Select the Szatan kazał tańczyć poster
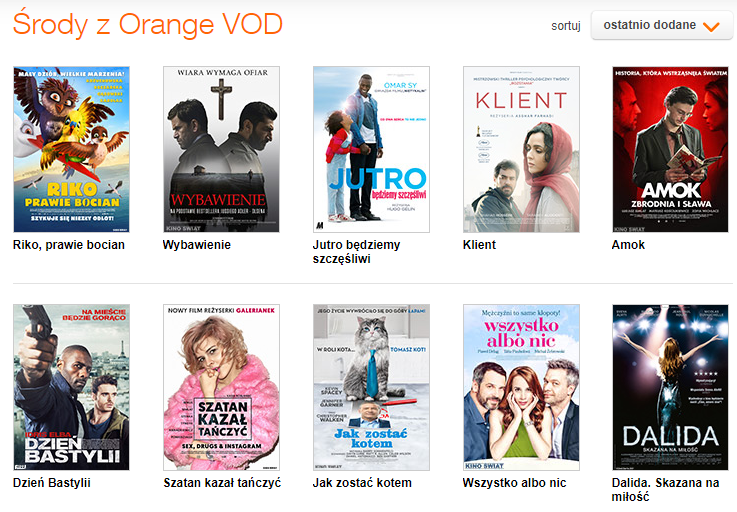The width and height of the screenshot is (737, 512). coord(221,387)
